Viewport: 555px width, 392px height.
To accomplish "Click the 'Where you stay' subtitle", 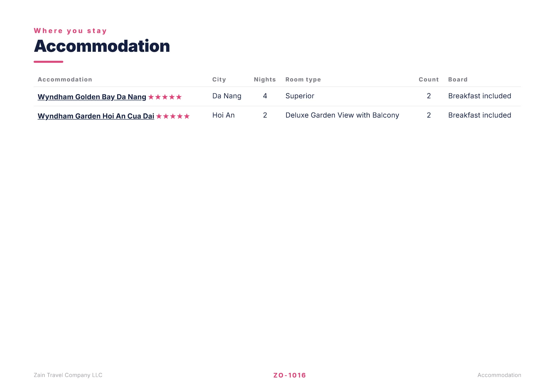I will tap(70, 31).
